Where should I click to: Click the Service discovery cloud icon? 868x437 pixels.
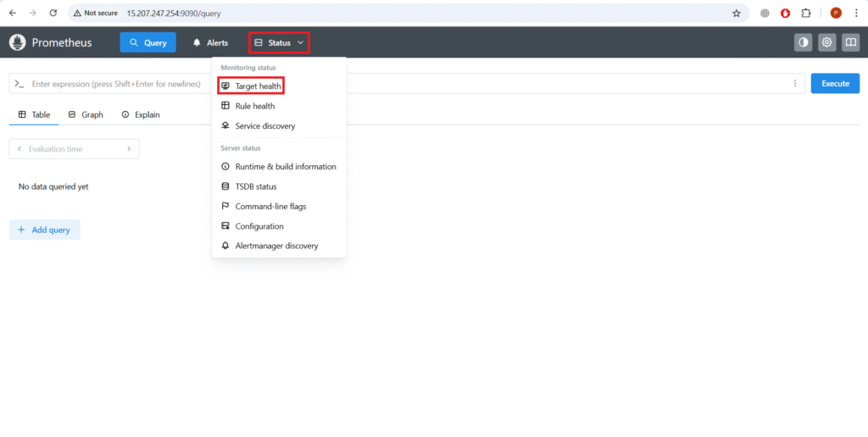[x=225, y=125]
